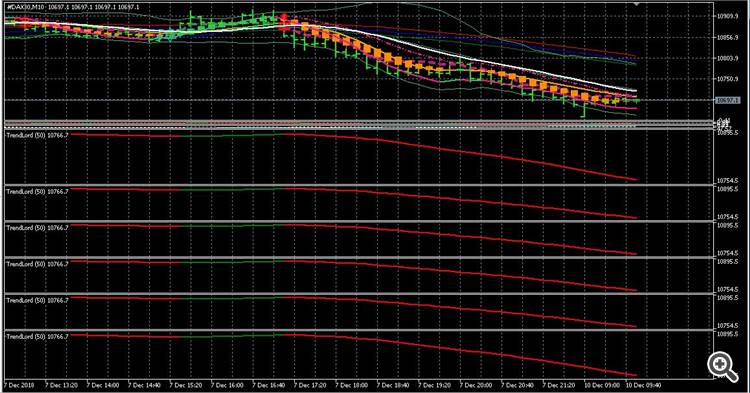This screenshot has width=750, height=393.
Task: Click the 7 Dec 14:40 time label
Action: click(144, 385)
